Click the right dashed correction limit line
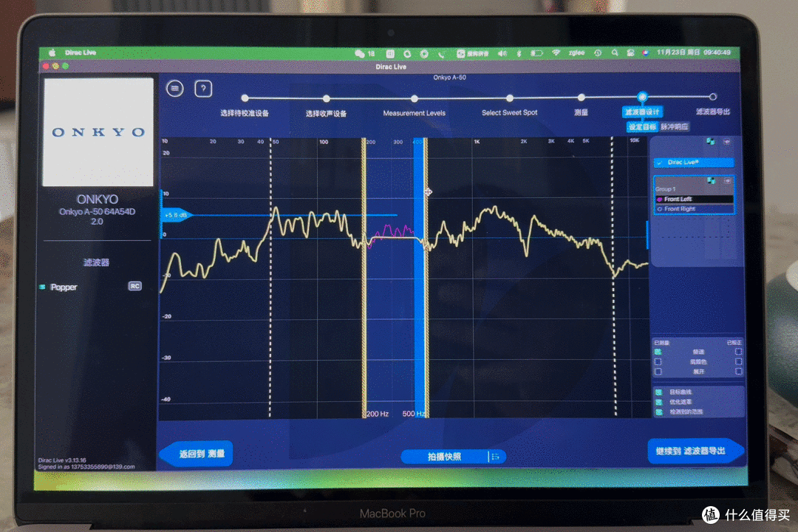 [613, 278]
